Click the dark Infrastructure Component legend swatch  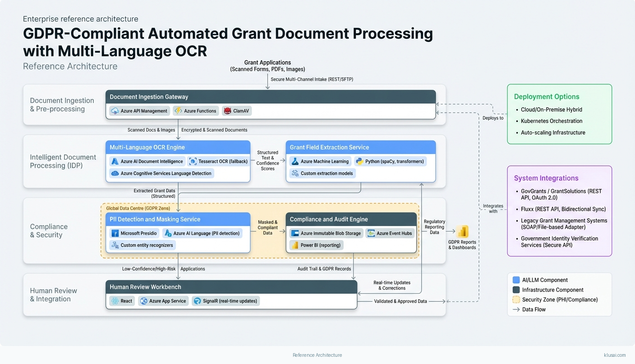[x=516, y=290]
